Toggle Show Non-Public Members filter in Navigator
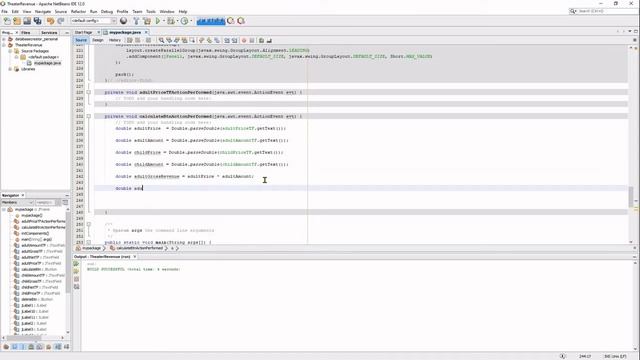The height and width of the screenshot is (360, 640). tap(31, 347)
